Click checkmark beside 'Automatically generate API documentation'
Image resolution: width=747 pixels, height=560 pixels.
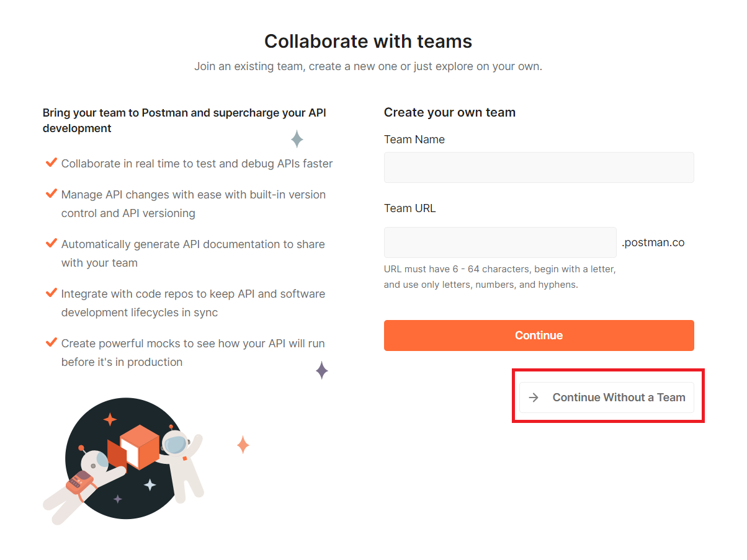point(51,244)
